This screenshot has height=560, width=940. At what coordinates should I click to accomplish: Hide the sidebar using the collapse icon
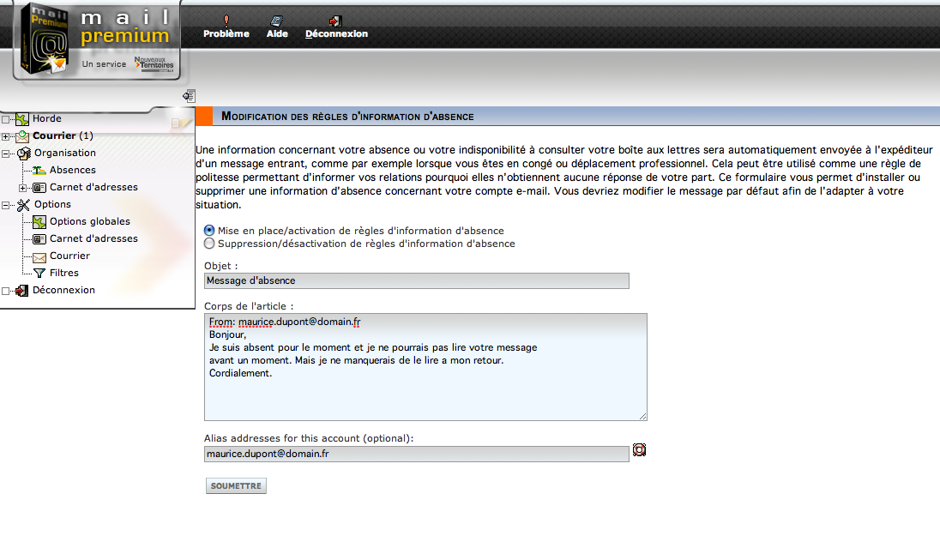tap(189, 95)
